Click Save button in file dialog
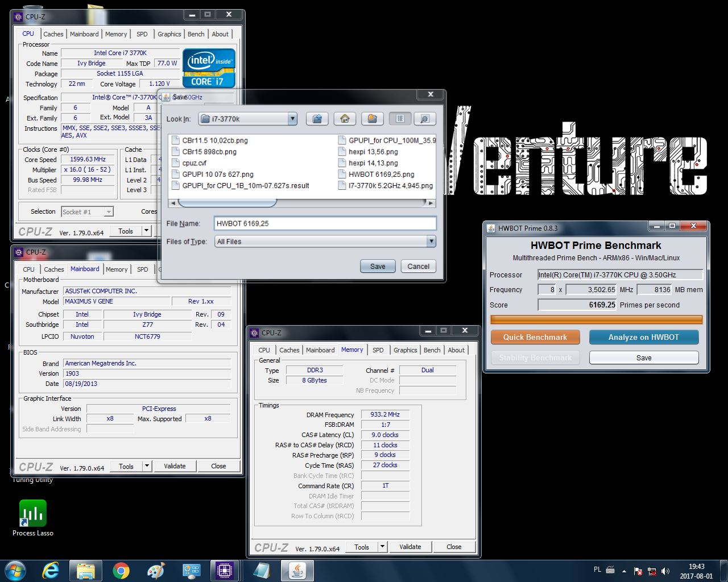 pyautogui.click(x=378, y=266)
